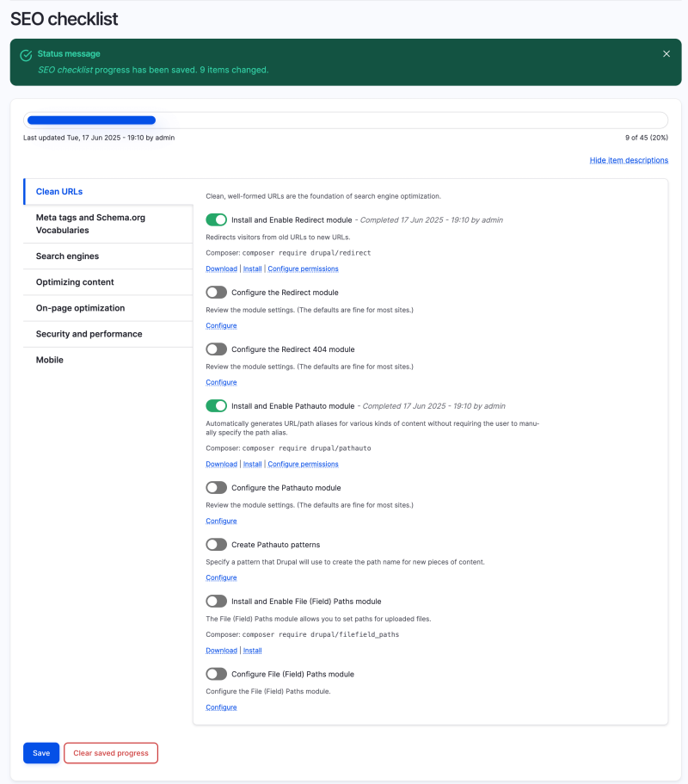This screenshot has width=688, height=784.
Task: Enable Configure the Redirect 404 module switch
Action: tap(217, 349)
